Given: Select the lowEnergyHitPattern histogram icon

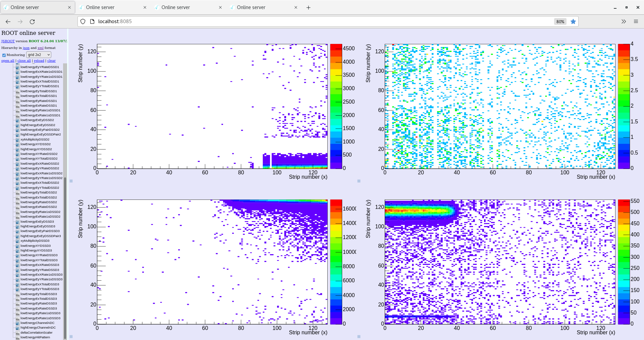Looking at the screenshot, I should (17, 337).
